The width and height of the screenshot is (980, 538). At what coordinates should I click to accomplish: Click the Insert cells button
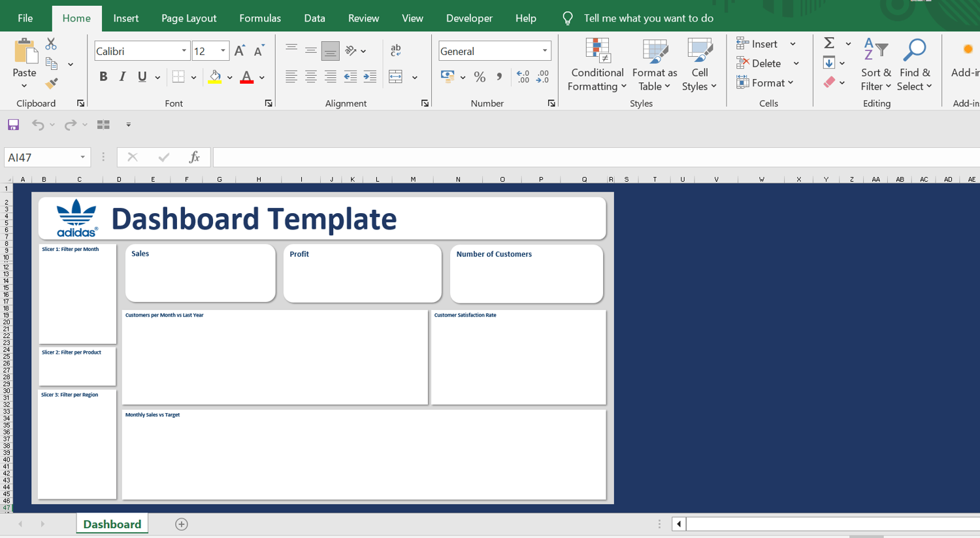point(757,44)
